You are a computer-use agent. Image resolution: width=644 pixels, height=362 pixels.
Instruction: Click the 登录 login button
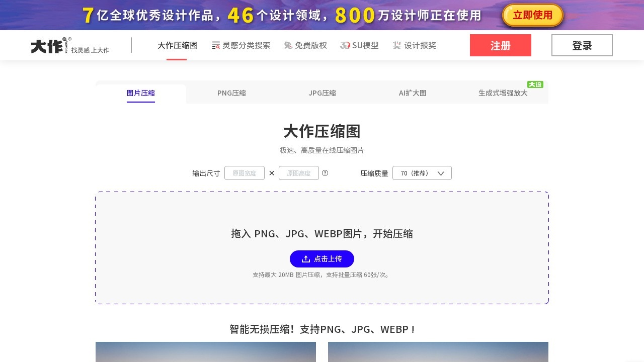coord(582,45)
